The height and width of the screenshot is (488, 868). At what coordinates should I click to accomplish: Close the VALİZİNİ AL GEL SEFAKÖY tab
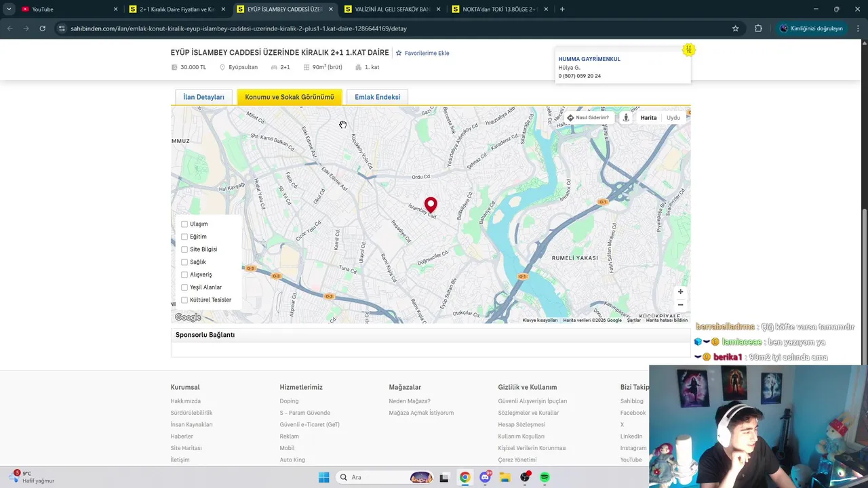438,9
